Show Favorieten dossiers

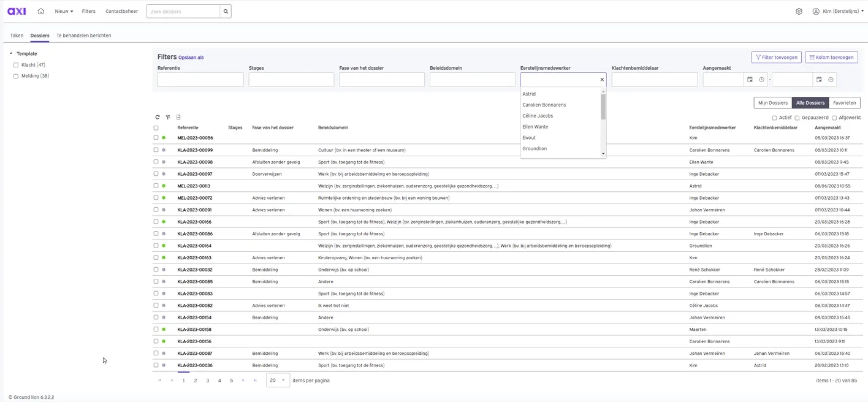pyautogui.click(x=845, y=103)
